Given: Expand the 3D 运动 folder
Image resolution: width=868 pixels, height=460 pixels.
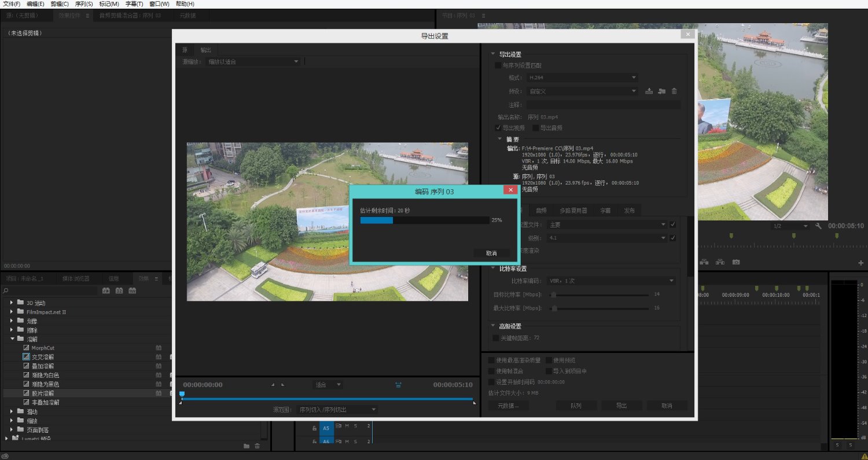Looking at the screenshot, I should pos(12,303).
